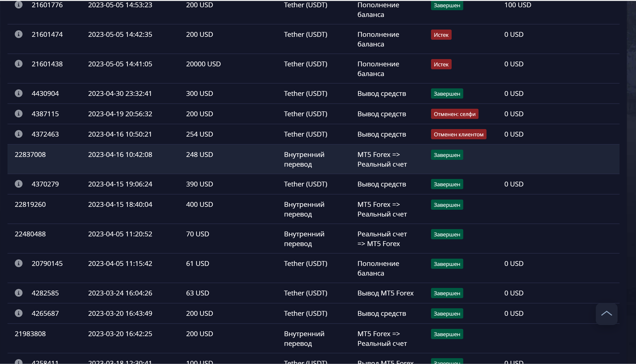Select internal transfer row 22837008

tap(313, 159)
